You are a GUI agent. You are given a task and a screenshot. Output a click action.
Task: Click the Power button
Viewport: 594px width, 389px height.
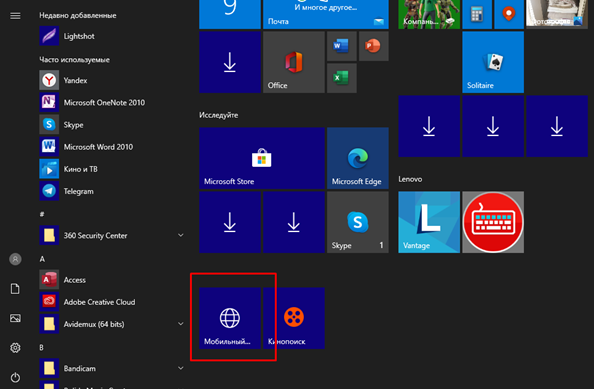click(x=15, y=377)
